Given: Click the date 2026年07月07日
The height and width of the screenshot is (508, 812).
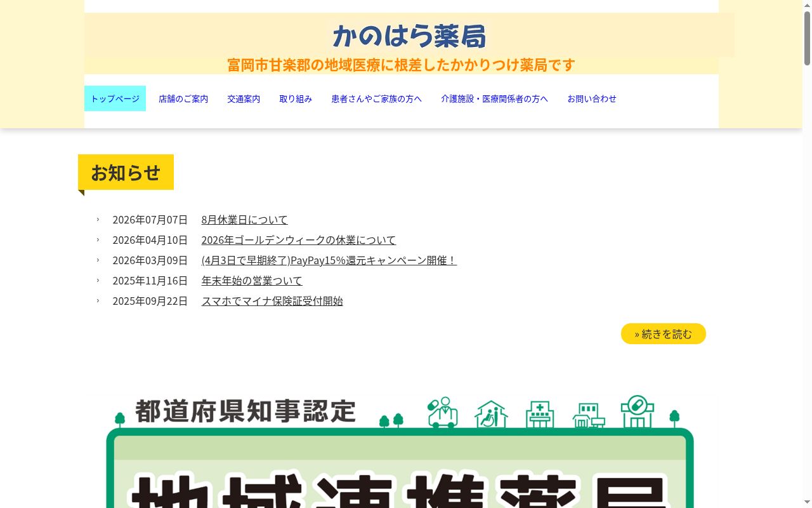Looking at the screenshot, I should point(150,220).
